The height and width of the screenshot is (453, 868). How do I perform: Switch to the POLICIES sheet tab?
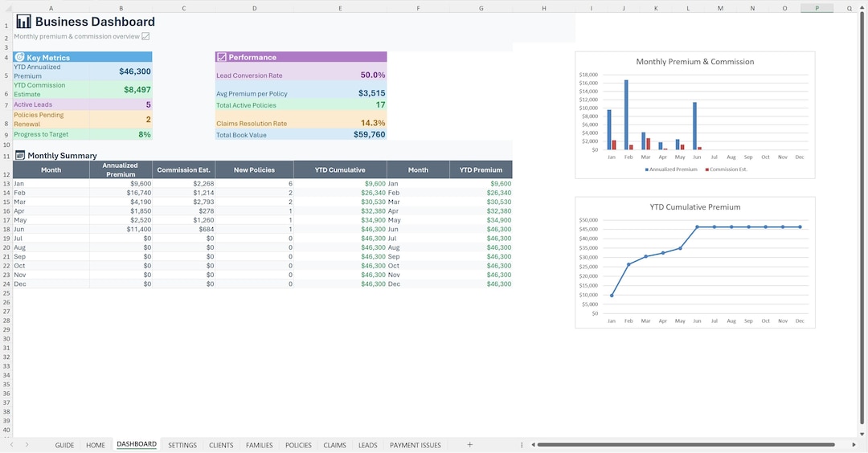(x=298, y=445)
